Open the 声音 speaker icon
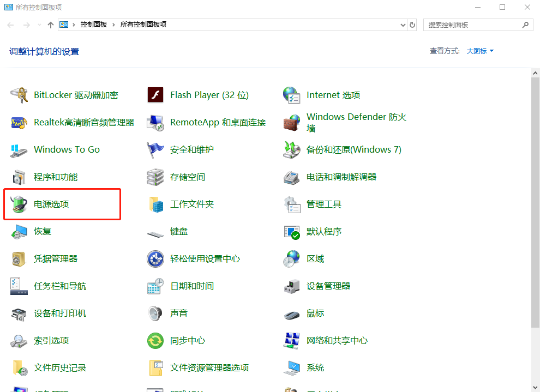The width and height of the screenshot is (540, 392). click(x=155, y=313)
